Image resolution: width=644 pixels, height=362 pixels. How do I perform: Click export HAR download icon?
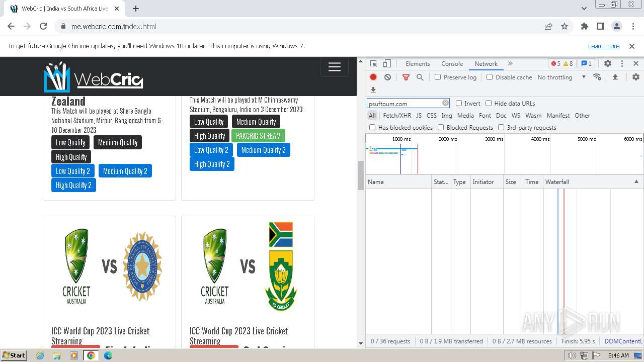(373, 90)
